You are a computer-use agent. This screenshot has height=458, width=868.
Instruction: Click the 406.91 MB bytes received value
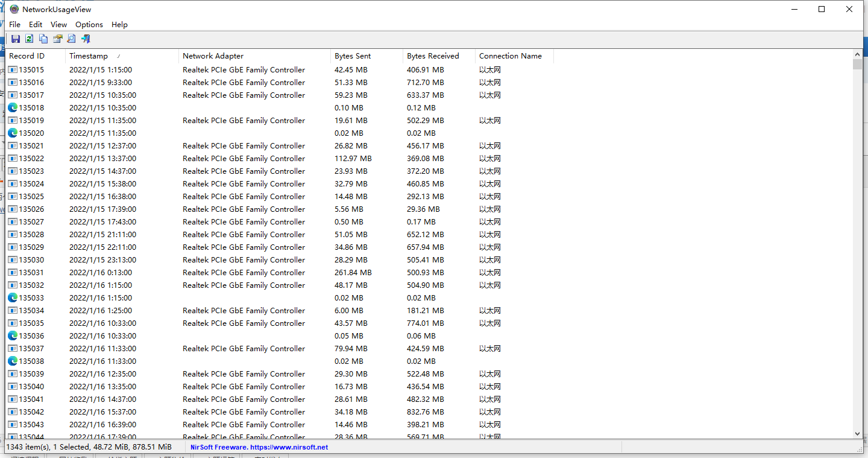(x=426, y=69)
